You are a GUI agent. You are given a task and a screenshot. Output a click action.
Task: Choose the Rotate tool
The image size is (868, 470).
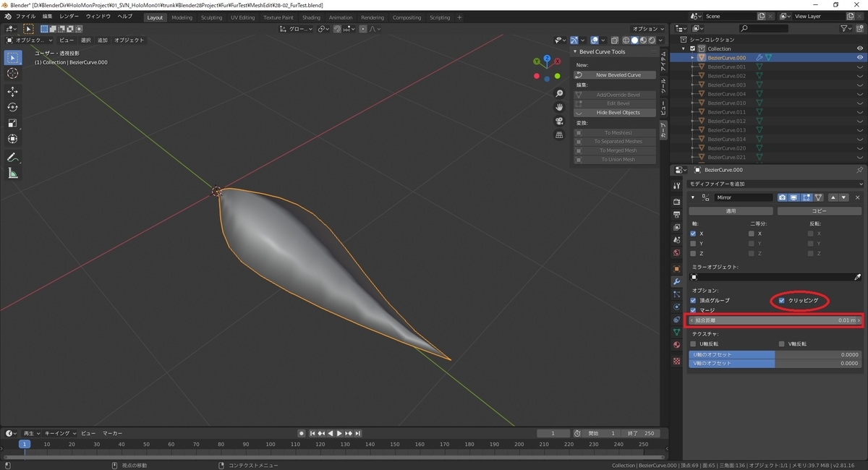[x=12, y=107]
